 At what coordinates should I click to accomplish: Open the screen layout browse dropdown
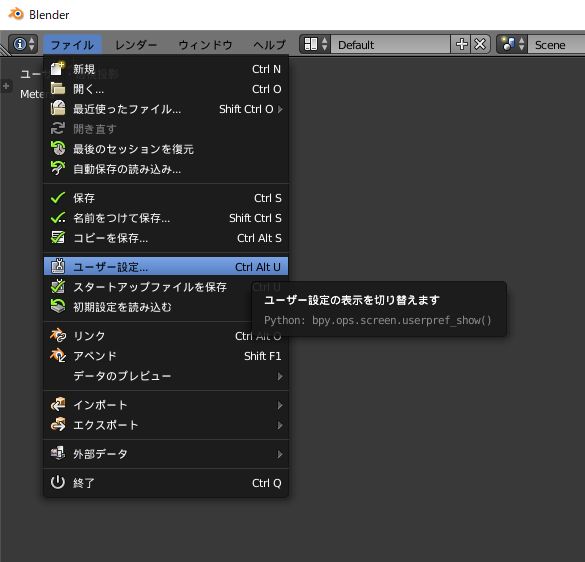pyautogui.click(x=315, y=44)
